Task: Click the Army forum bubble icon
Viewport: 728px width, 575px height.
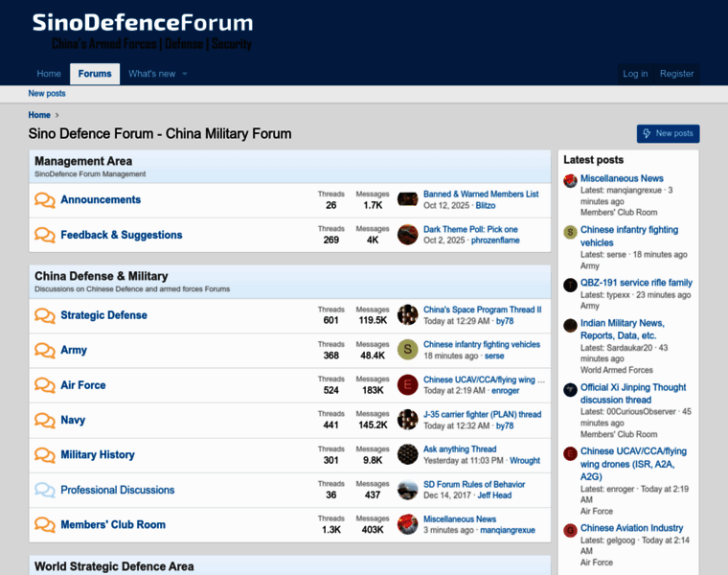Action: tap(45, 350)
